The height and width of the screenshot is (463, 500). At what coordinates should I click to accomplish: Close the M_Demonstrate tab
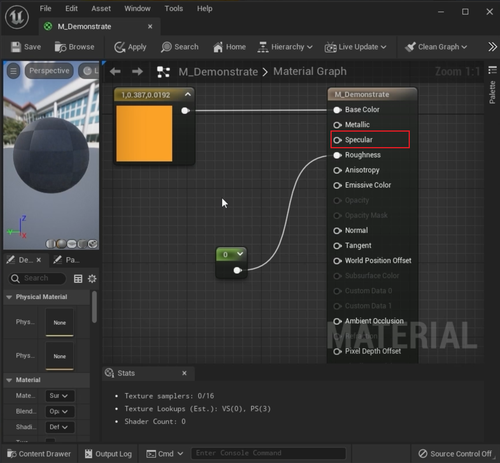coord(150,26)
